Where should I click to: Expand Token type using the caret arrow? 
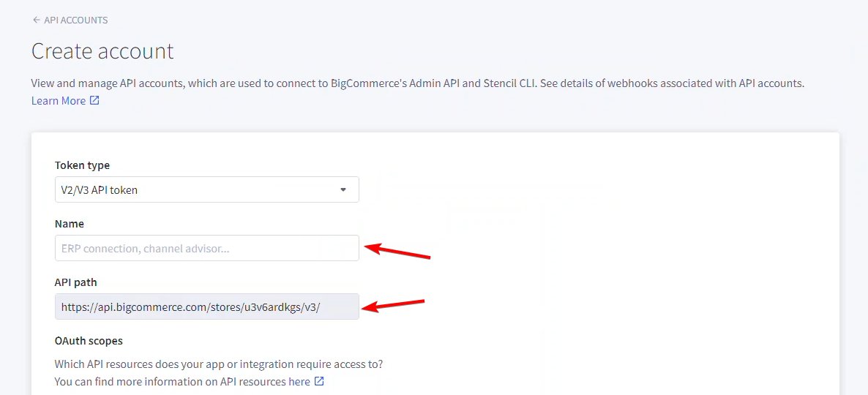click(x=343, y=189)
